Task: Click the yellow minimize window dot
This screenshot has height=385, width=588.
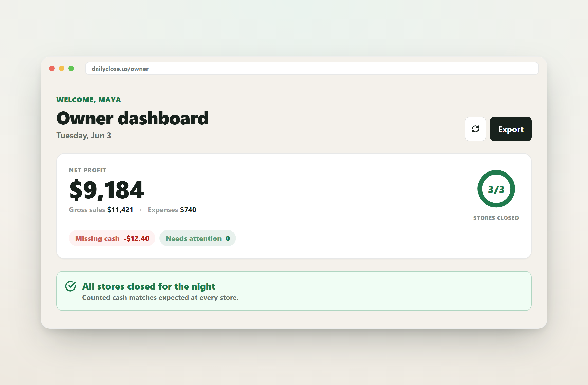Action: (x=62, y=68)
